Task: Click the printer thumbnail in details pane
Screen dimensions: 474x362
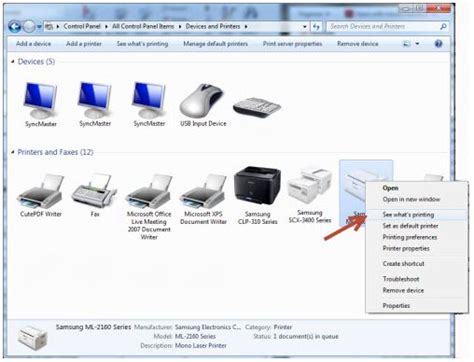Action: [33, 337]
